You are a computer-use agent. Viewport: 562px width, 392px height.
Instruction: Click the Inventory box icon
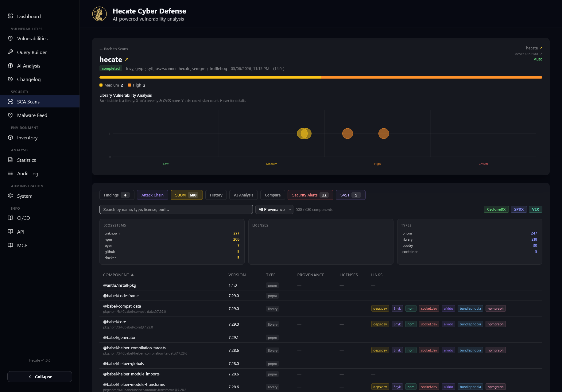(x=10, y=138)
